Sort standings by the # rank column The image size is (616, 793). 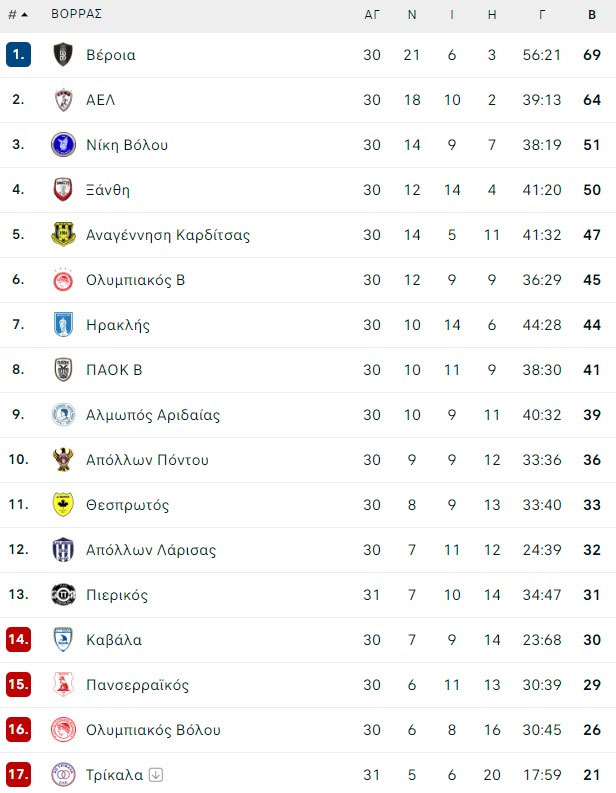pos(17,15)
